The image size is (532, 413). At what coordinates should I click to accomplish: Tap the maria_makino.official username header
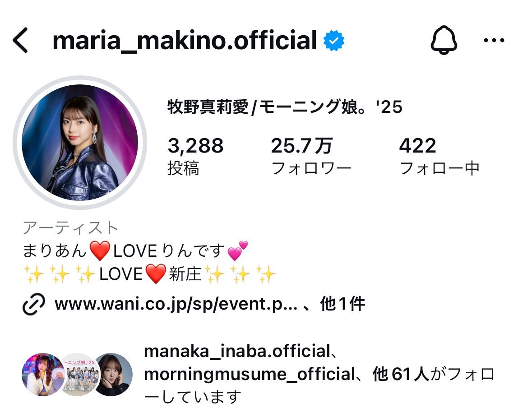click(x=185, y=40)
